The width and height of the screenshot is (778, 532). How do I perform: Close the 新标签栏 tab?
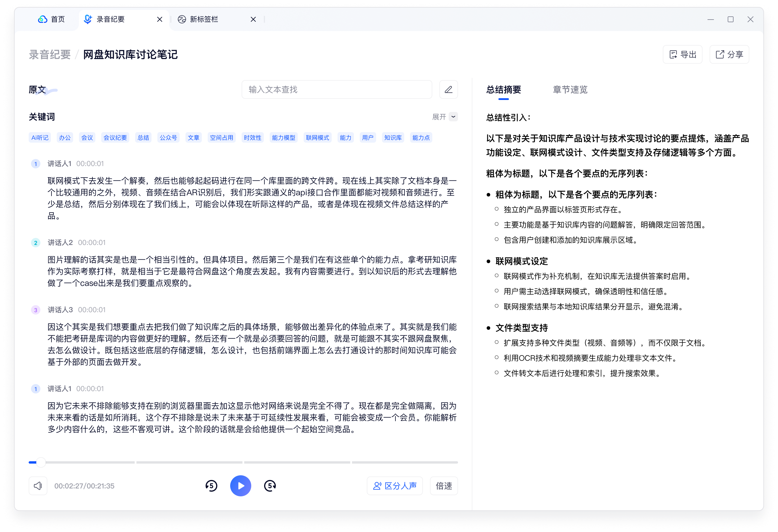click(253, 19)
